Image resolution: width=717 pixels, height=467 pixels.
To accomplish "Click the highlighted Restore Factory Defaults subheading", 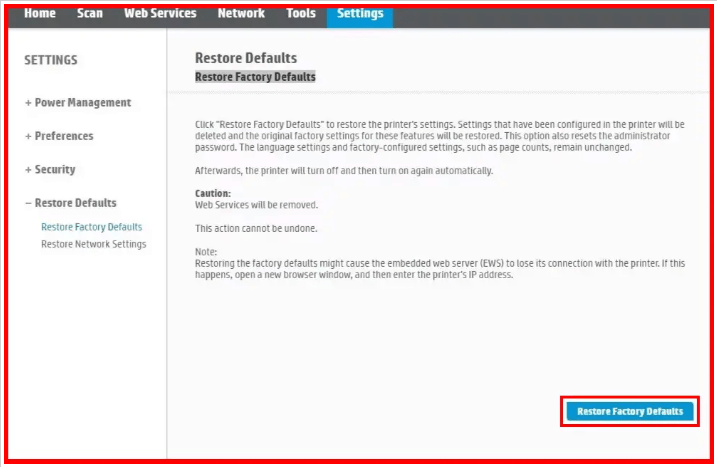I will pyautogui.click(x=255, y=77).
